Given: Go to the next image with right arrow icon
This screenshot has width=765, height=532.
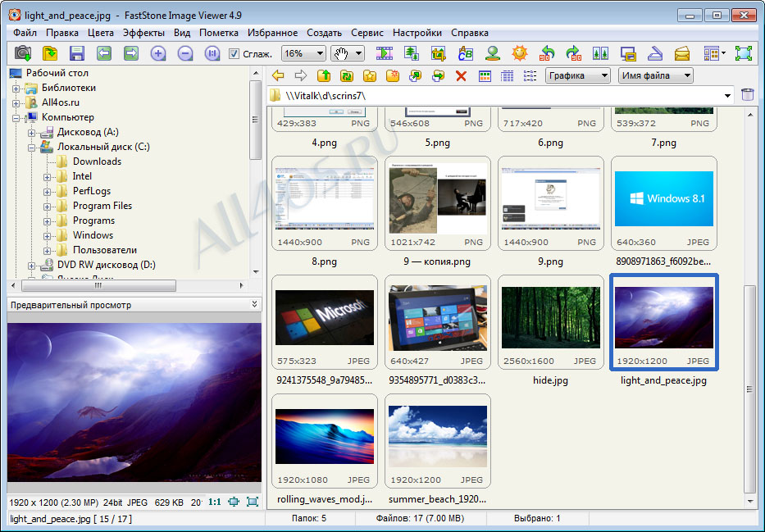Looking at the screenshot, I should point(130,53).
